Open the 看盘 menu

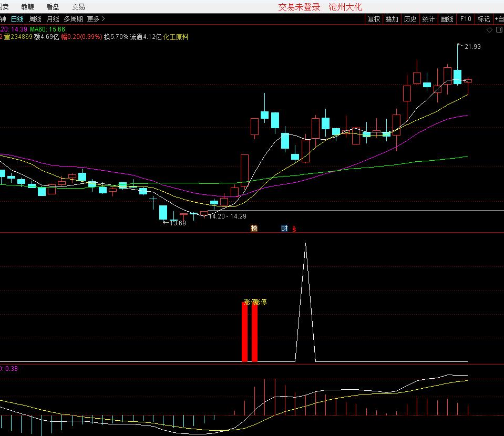(x=53, y=7)
